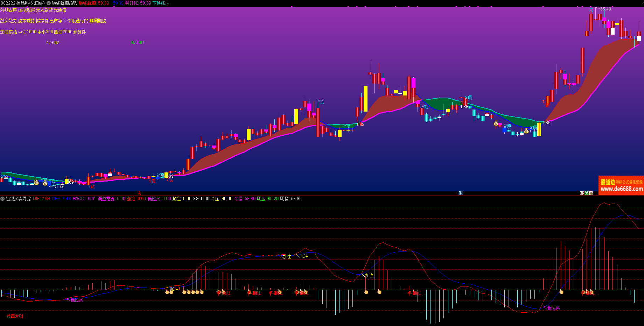644x326 pixels.
Task: Click the 赚钱轨道 59.39 value readout
Action: pos(94,3)
